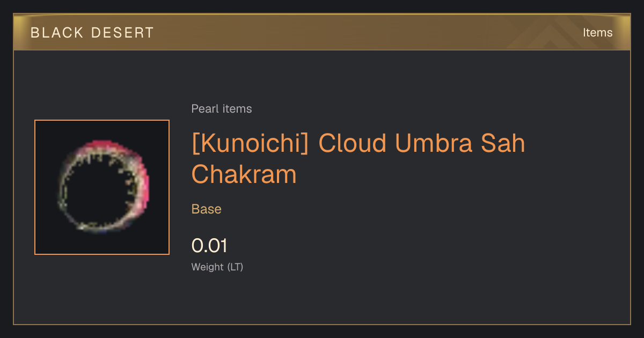
Task: Click the word Chakram in the item title
Action: click(244, 174)
